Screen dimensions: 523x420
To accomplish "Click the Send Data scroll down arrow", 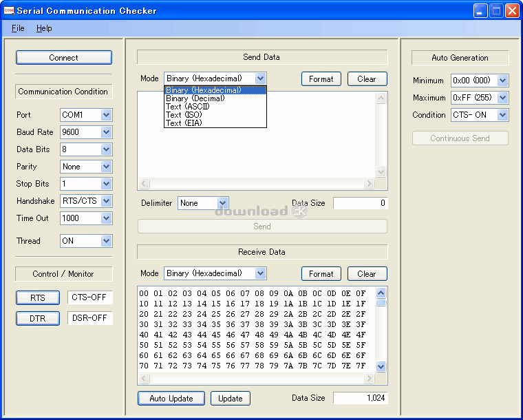I will coord(381,172).
